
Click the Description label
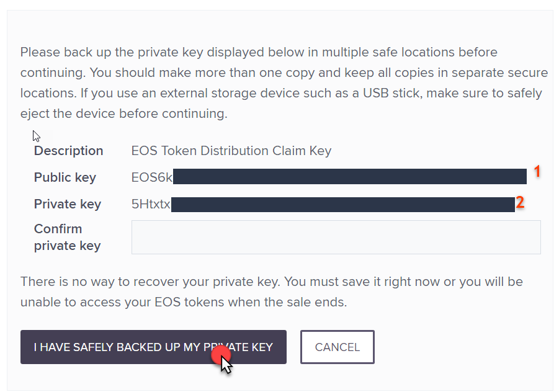[x=68, y=151]
